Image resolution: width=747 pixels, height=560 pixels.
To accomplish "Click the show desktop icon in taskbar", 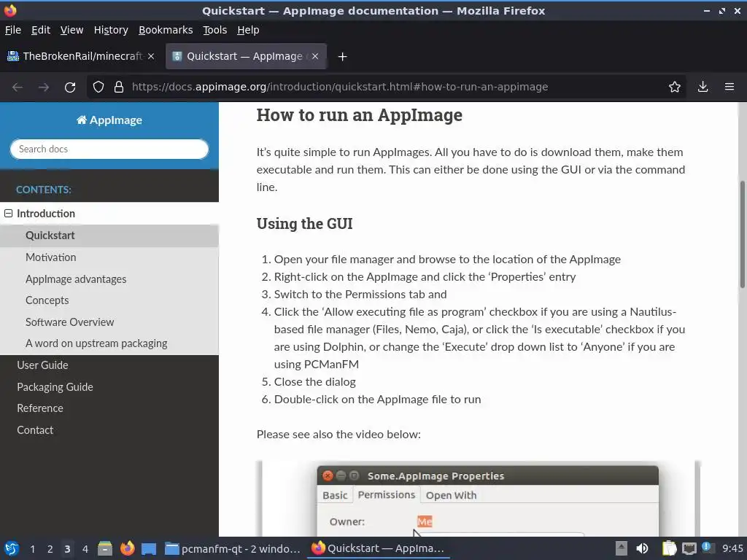I will (x=149, y=548).
